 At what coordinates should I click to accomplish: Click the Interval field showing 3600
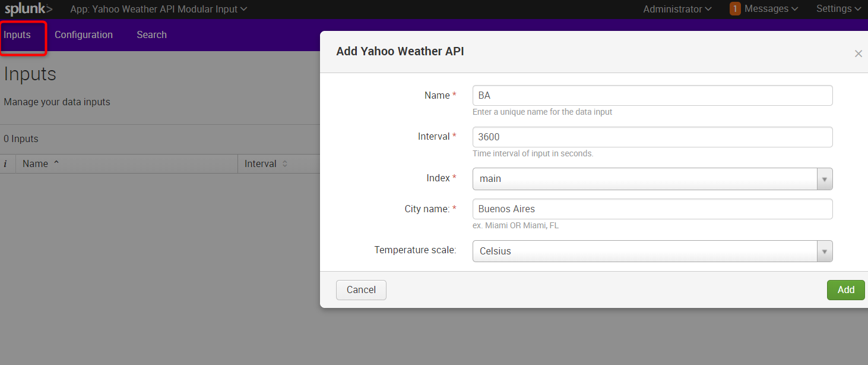pos(652,137)
